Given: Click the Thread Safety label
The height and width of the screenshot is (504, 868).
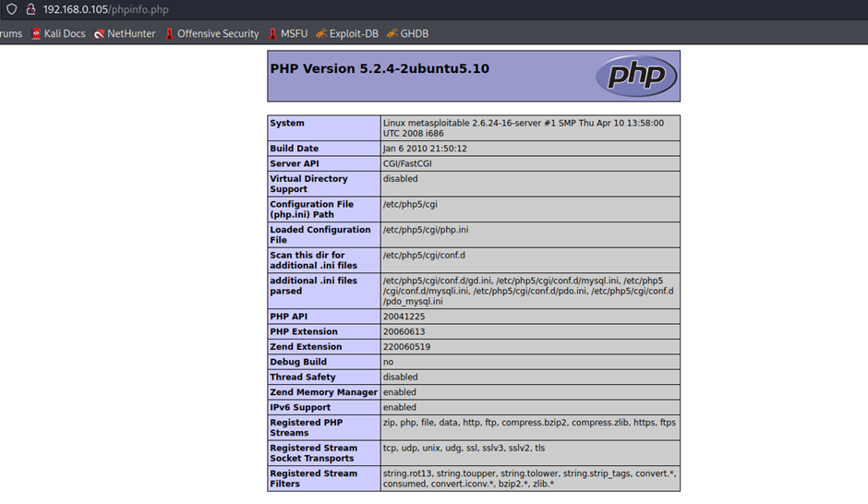Looking at the screenshot, I should tap(303, 377).
